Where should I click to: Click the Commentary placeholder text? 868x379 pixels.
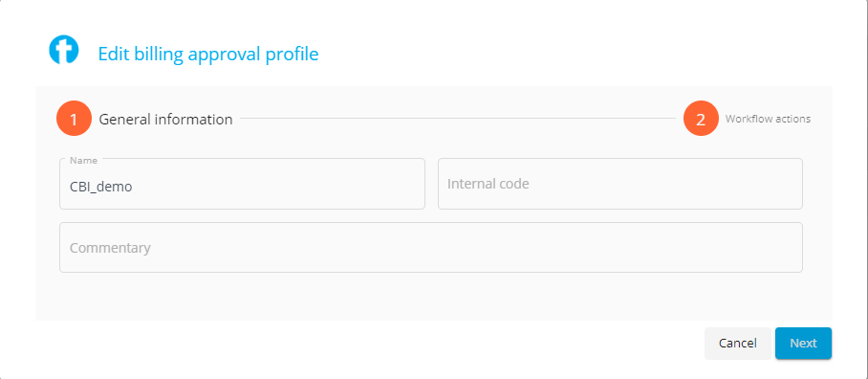pyautogui.click(x=110, y=248)
